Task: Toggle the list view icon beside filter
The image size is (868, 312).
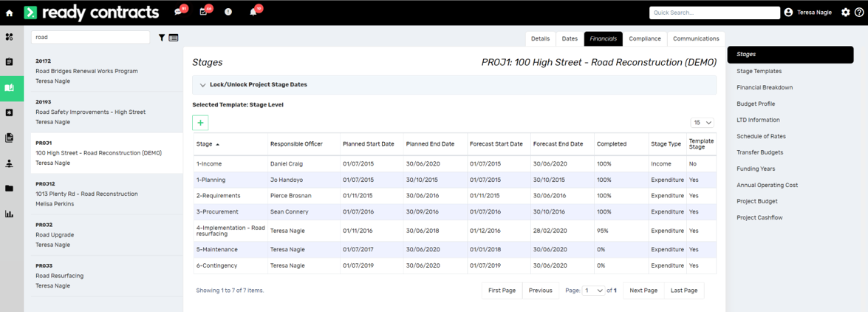Action: [x=174, y=38]
